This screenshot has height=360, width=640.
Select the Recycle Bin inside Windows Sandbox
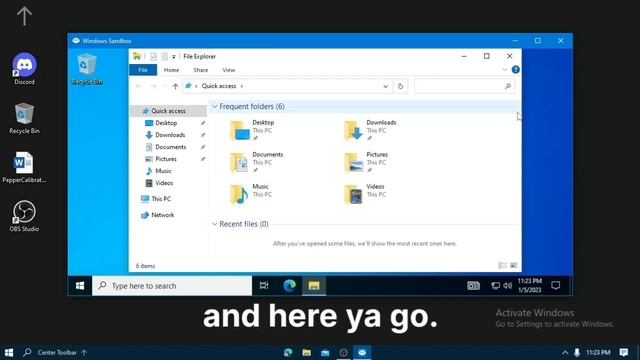87,69
